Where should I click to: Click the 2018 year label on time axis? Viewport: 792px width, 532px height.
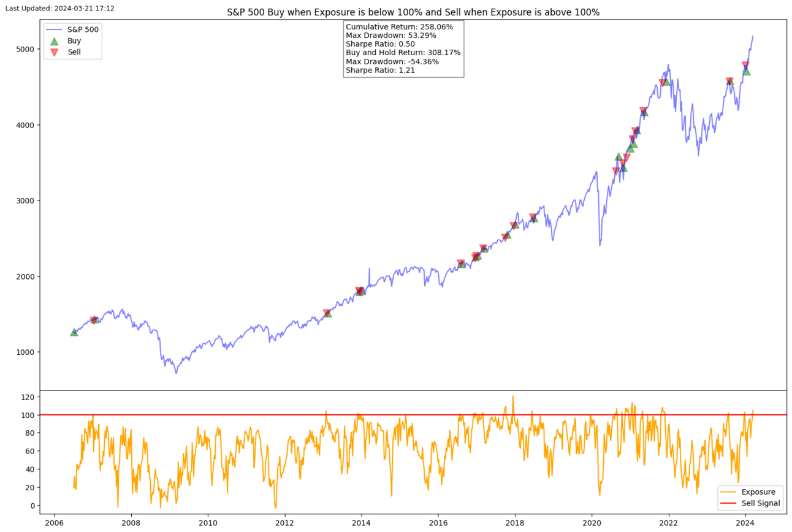tap(515, 523)
